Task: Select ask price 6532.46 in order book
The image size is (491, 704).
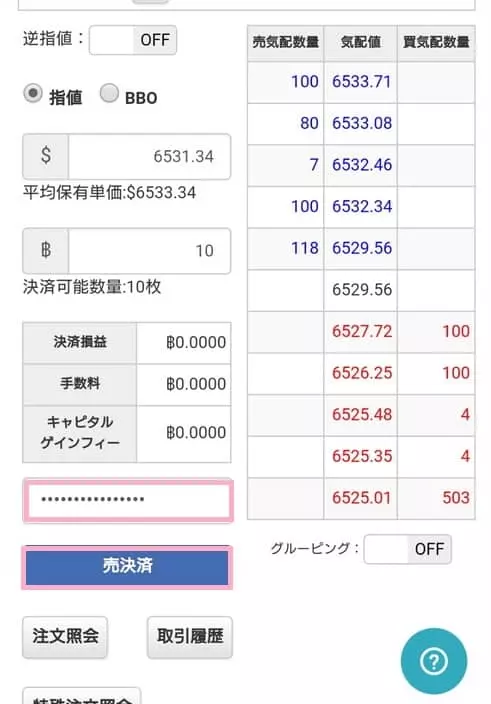Action: tap(361, 165)
